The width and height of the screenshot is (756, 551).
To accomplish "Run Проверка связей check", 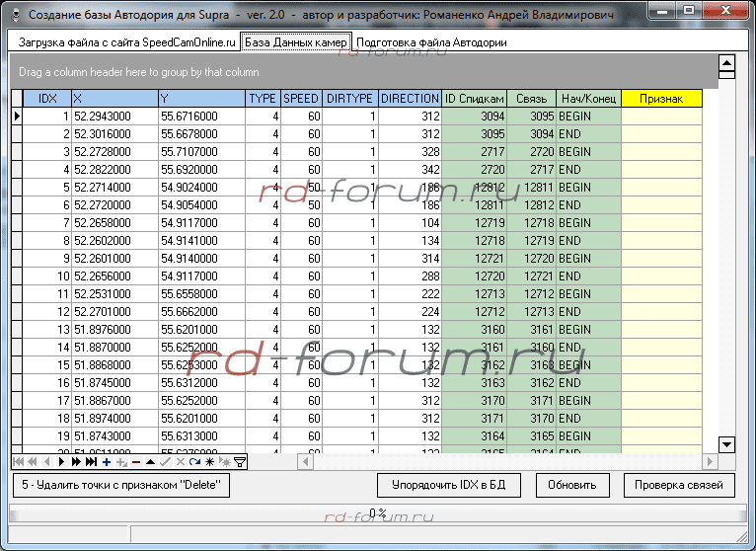I will 684,485.
